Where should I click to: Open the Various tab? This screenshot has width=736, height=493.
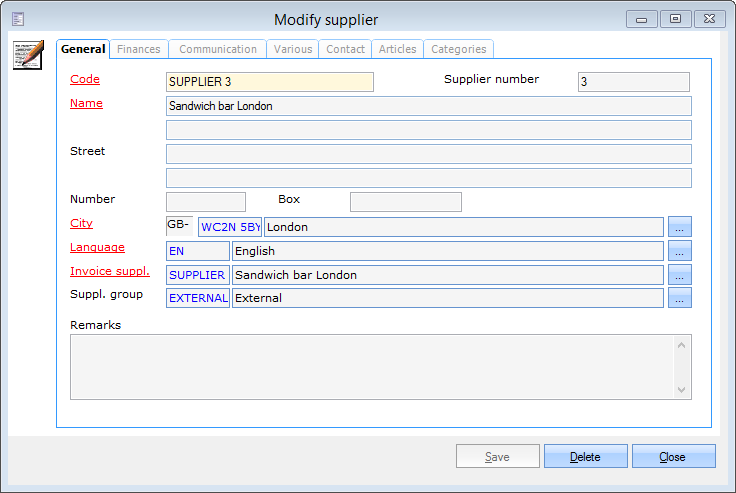293,49
